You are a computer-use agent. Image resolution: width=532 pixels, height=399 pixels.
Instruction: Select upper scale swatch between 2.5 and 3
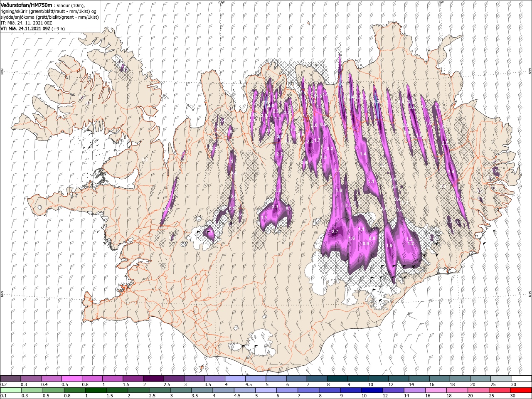(174, 378)
